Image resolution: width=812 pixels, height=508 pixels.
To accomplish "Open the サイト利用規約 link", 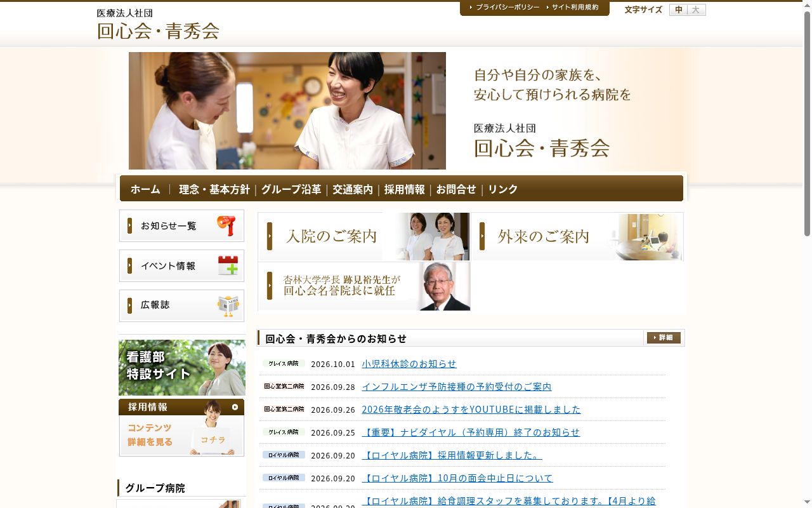I will point(572,8).
